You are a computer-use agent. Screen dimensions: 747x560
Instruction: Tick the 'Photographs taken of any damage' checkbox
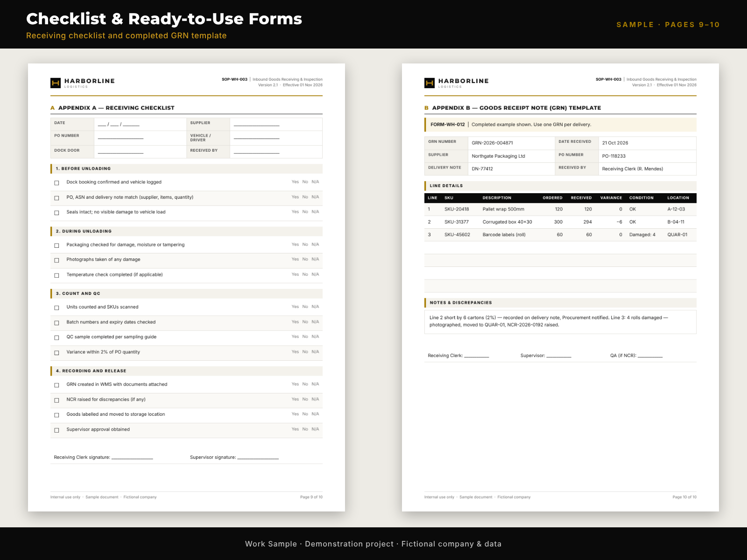point(56,260)
